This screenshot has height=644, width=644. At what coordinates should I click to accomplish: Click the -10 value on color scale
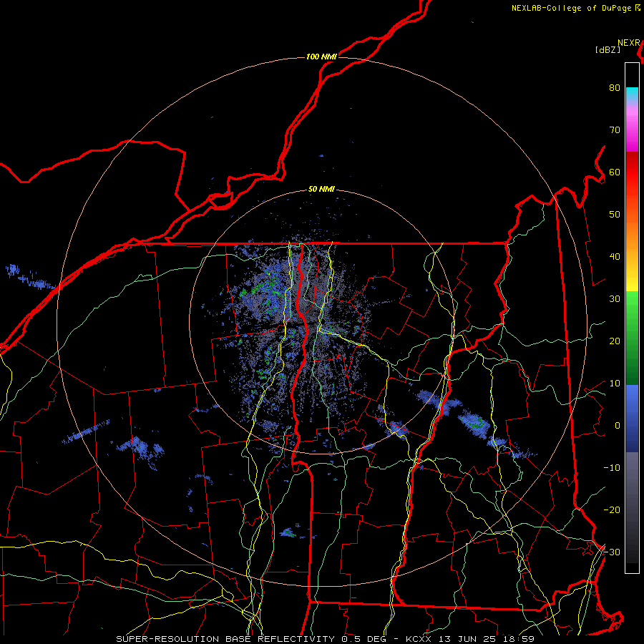[x=612, y=468]
